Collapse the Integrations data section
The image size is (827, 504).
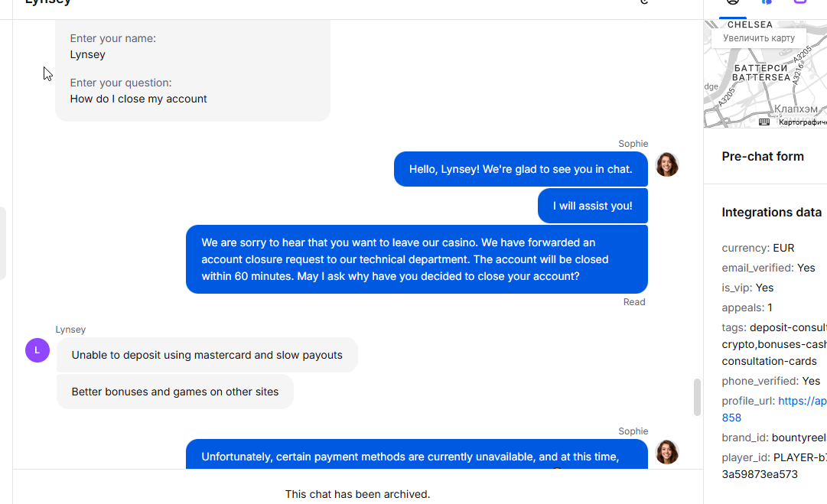(x=771, y=213)
